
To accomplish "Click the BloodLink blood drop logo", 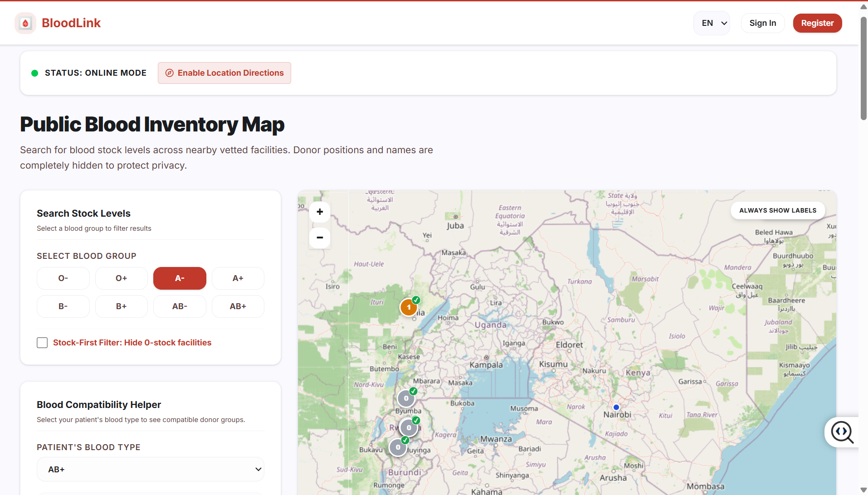I will coord(25,23).
